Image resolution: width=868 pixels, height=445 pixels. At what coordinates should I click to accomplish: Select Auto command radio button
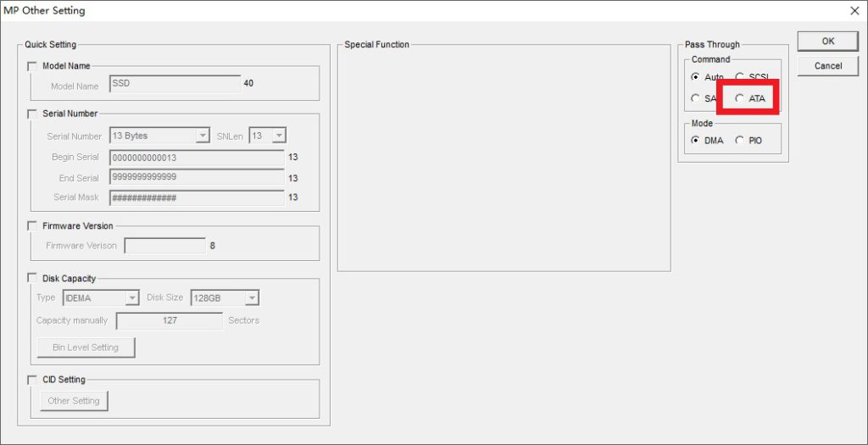pos(696,77)
